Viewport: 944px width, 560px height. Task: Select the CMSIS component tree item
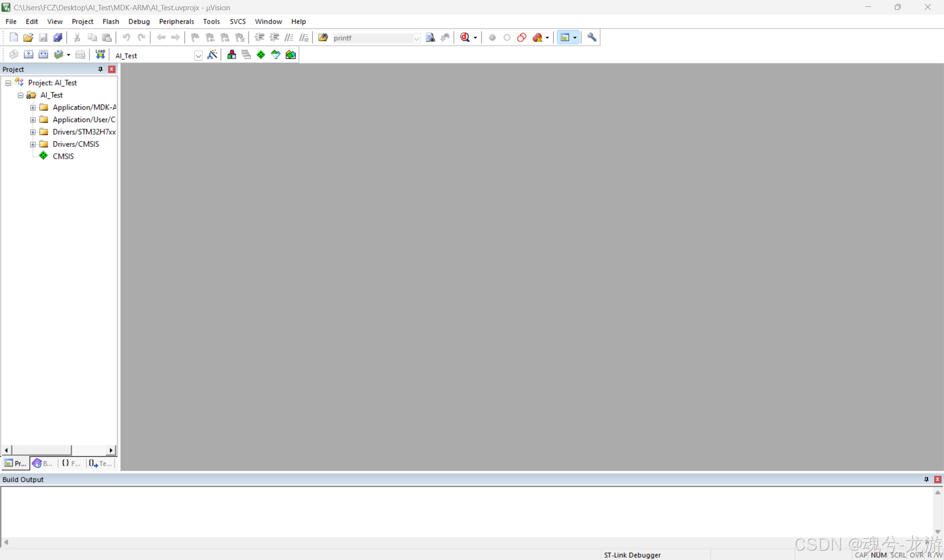[63, 156]
